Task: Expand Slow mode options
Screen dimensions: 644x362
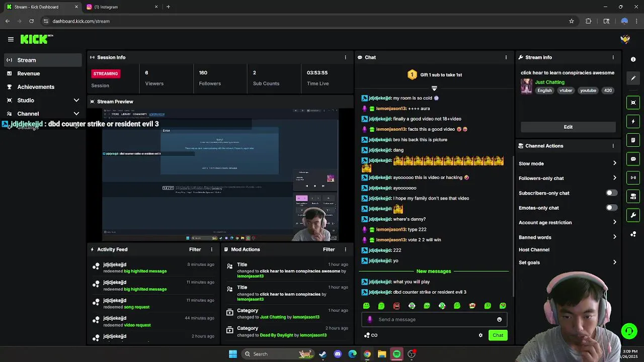Action: pos(614,163)
